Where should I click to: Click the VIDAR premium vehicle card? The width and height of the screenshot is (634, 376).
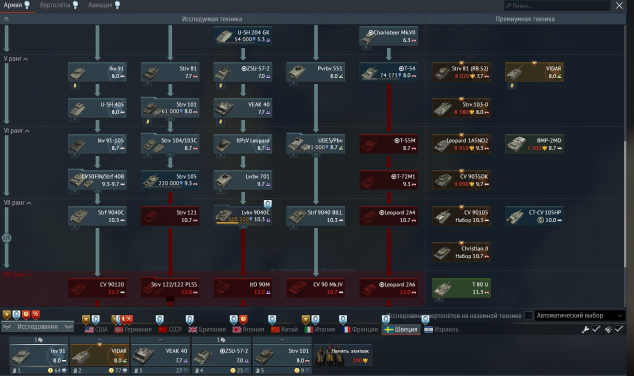(x=534, y=72)
